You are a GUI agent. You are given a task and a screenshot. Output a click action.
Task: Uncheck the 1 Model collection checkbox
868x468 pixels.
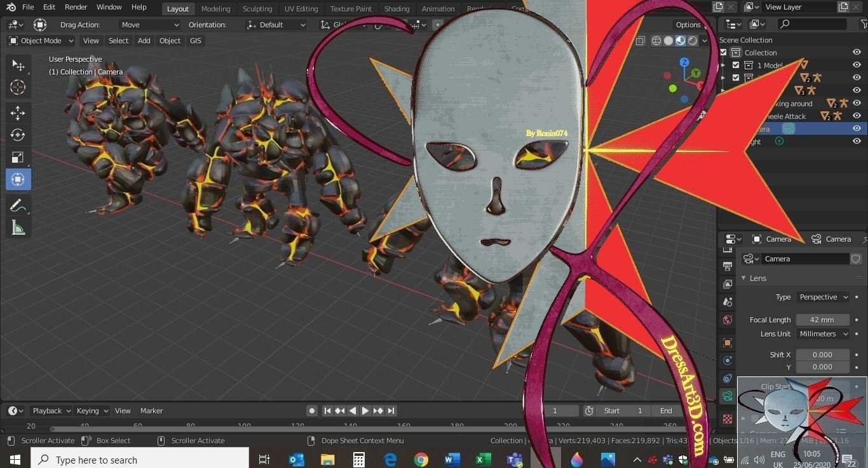(x=736, y=65)
